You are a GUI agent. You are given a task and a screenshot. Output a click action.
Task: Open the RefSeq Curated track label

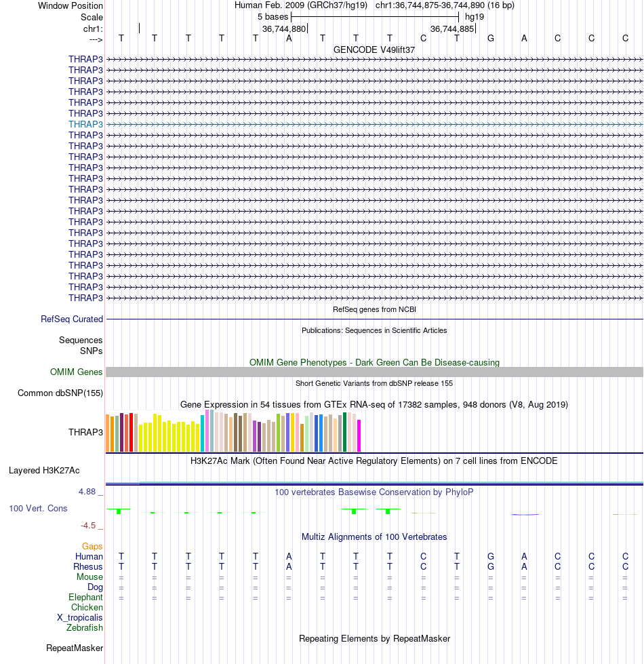point(71,319)
